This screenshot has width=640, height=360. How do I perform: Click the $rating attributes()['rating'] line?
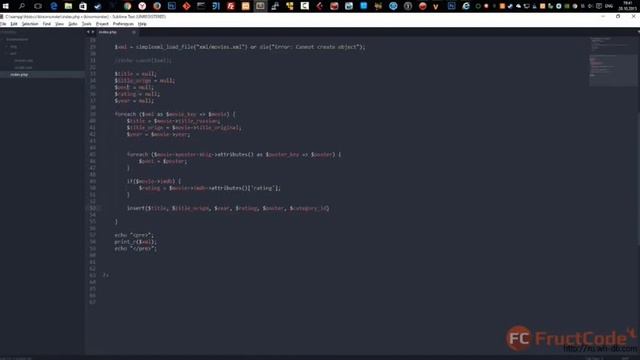[x=210, y=188]
